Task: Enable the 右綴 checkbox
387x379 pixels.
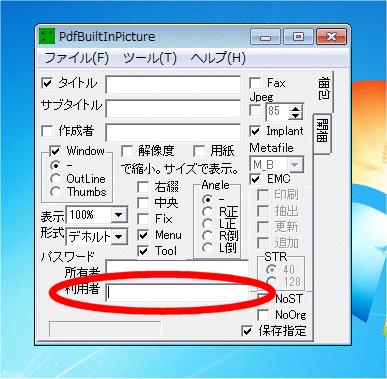Action: 143,187
